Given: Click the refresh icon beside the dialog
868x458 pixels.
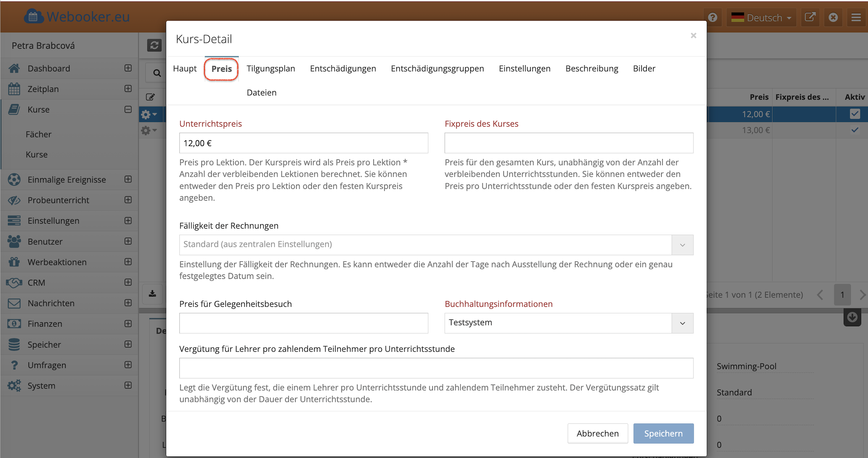Looking at the screenshot, I should tap(154, 46).
